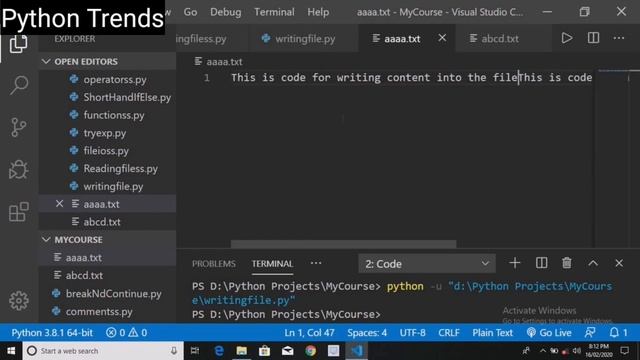Open the Search view in activity bar
The height and width of the screenshot is (360, 640).
tap(19, 85)
